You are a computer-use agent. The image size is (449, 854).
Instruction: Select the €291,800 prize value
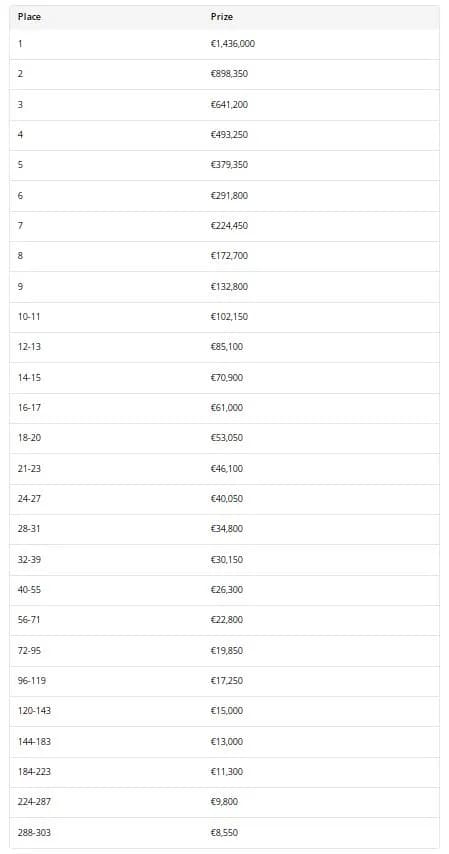coord(229,196)
